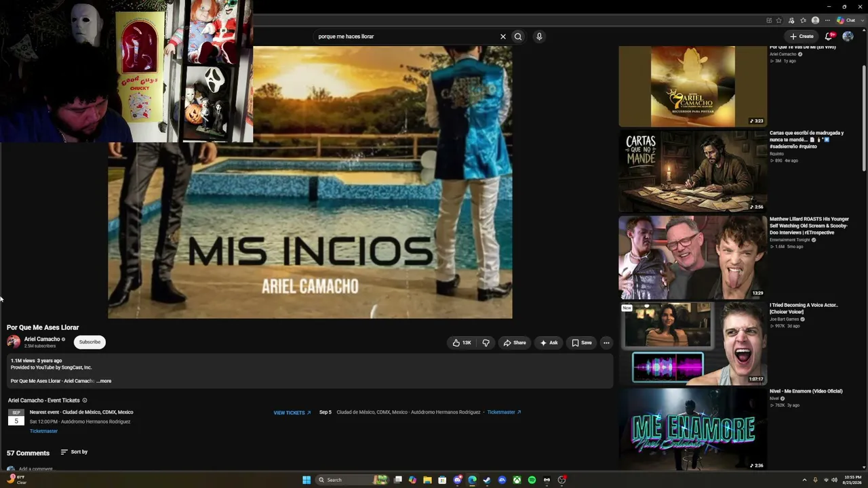Click the YouTube search input field
The width and height of the screenshot is (868, 488).
pos(407,37)
